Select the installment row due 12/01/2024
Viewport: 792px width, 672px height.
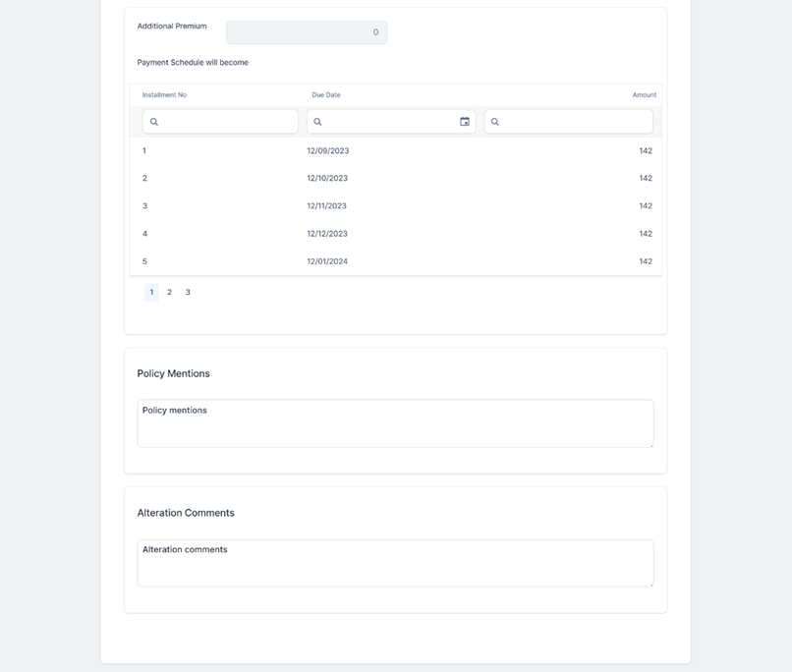395,261
